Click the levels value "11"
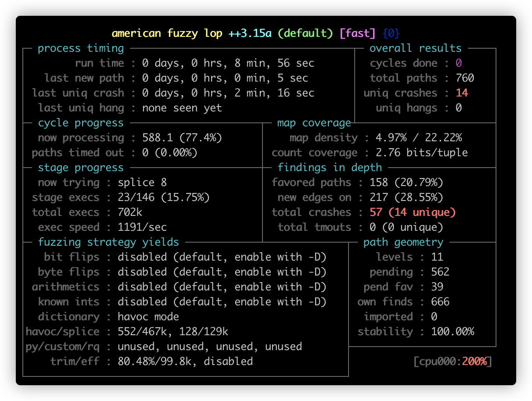 [437, 257]
